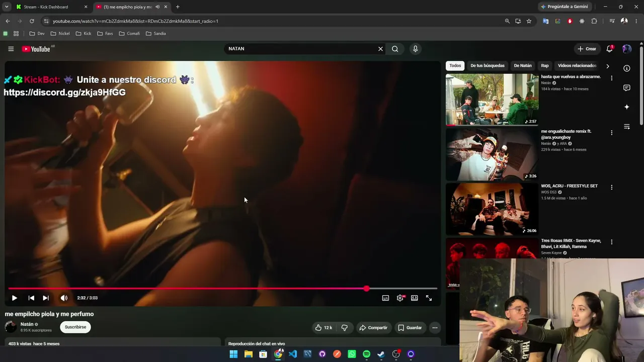Switch the player to theater mode
Viewport: 644px width, 362px height.
414,298
